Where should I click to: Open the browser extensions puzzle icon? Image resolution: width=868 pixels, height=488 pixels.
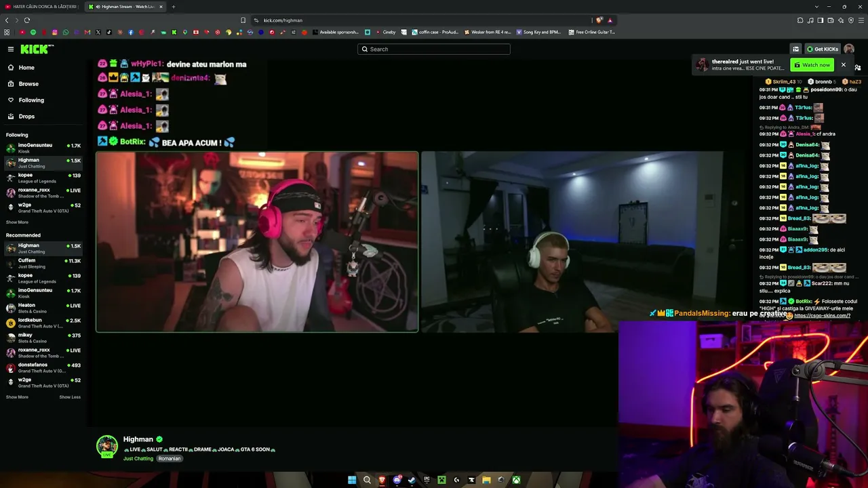800,20
